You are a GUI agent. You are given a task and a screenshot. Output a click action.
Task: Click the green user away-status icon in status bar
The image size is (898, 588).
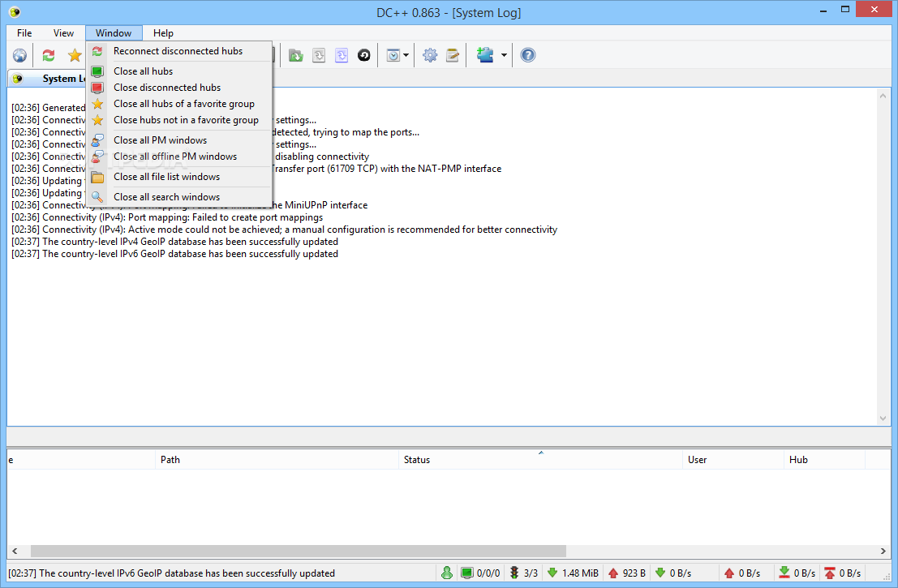pos(447,573)
